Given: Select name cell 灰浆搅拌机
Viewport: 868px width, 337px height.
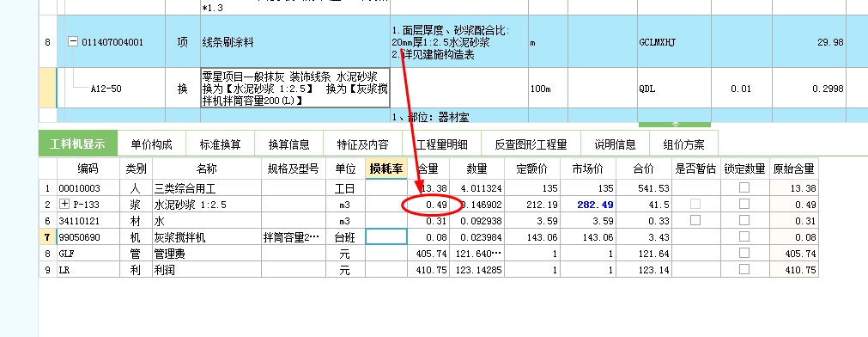Looking at the screenshot, I should 207,237.
